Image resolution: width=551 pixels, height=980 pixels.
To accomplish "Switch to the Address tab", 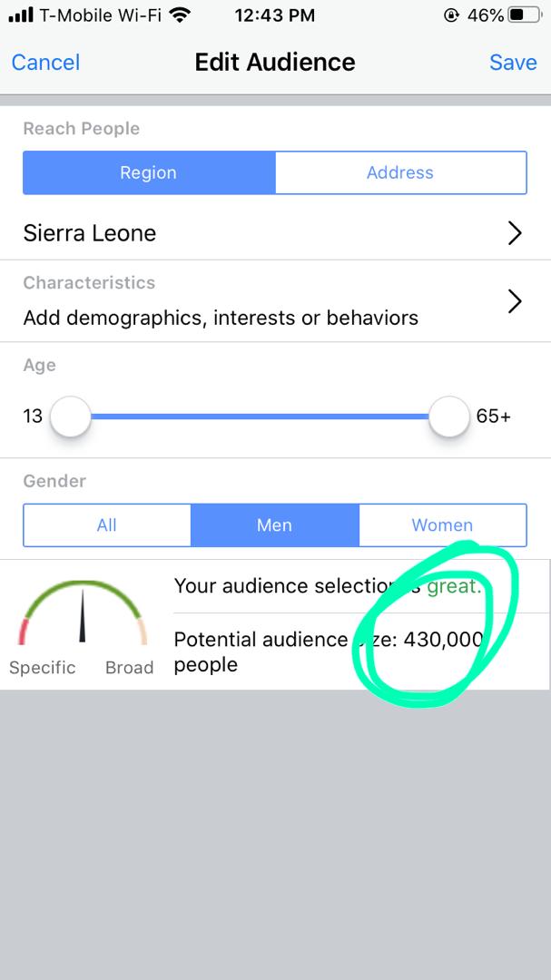I will [x=400, y=172].
